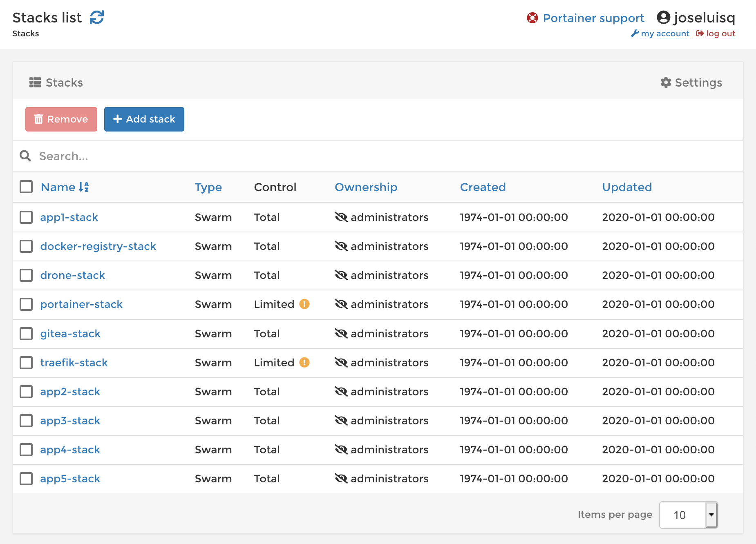Sort the table by Name

point(59,187)
